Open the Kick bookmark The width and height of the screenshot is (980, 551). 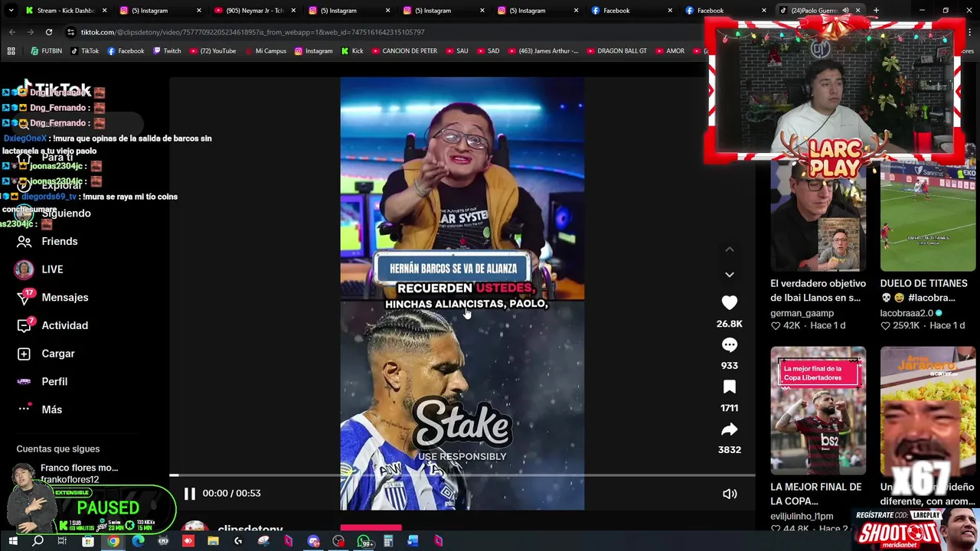click(x=351, y=51)
